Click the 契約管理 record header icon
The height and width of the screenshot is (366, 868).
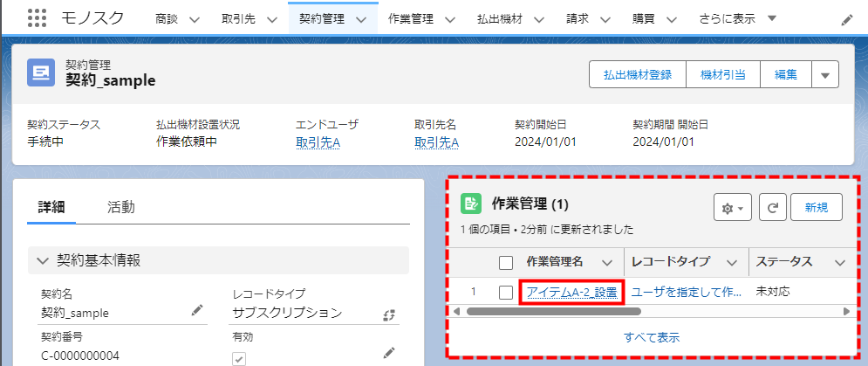(x=41, y=73)
